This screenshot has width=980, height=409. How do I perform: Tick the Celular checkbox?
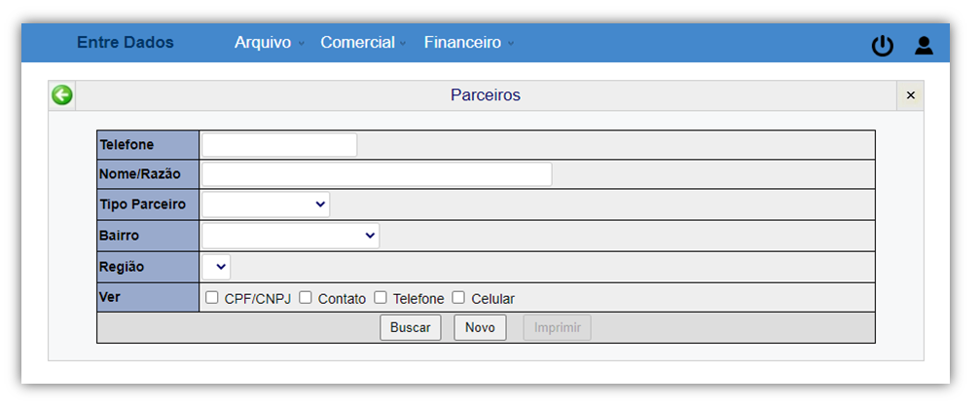(x=458, y=298)
